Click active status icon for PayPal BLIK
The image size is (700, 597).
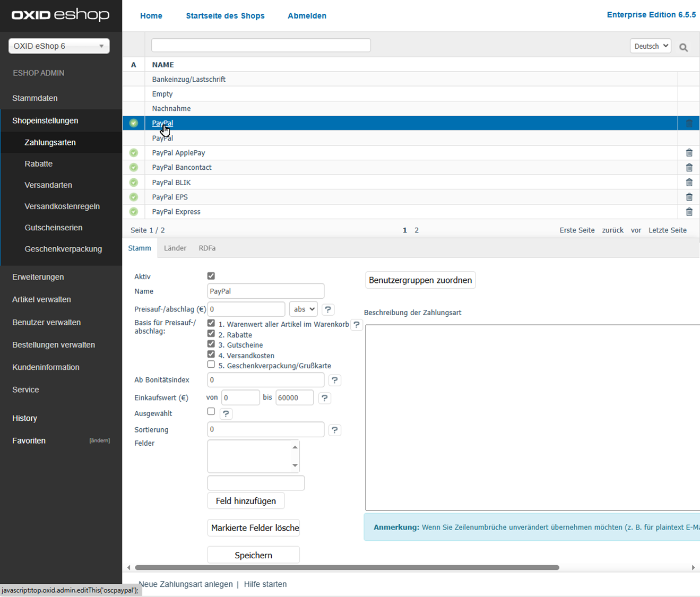coord(134,183)
